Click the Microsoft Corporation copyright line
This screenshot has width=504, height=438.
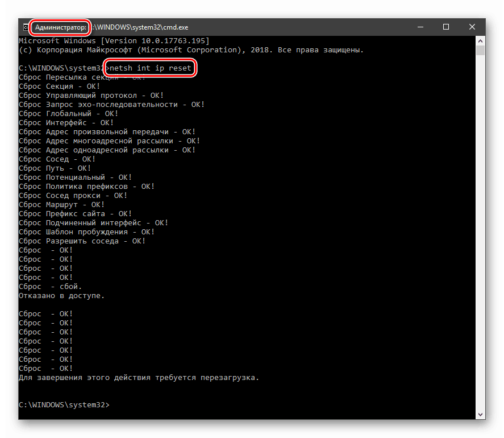point(191,50)
